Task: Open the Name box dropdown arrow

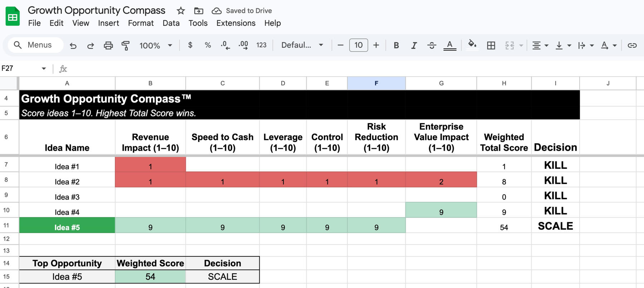Action: (44, 68)
